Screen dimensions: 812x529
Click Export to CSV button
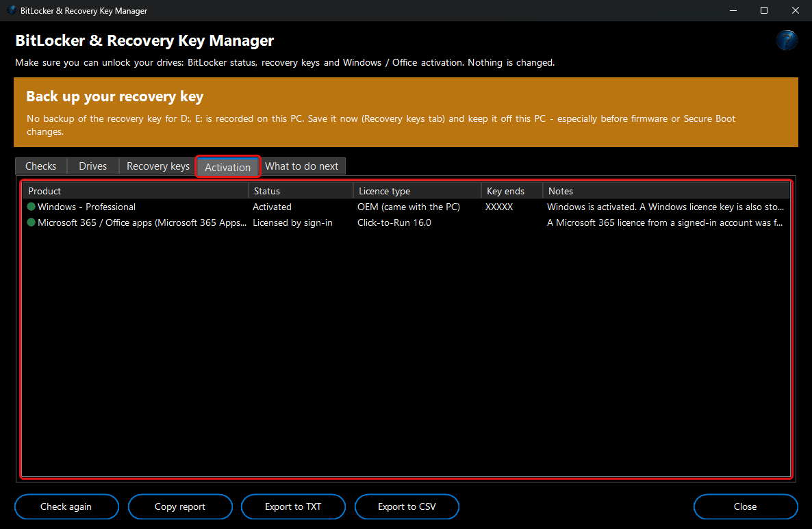tap(407, 506)
